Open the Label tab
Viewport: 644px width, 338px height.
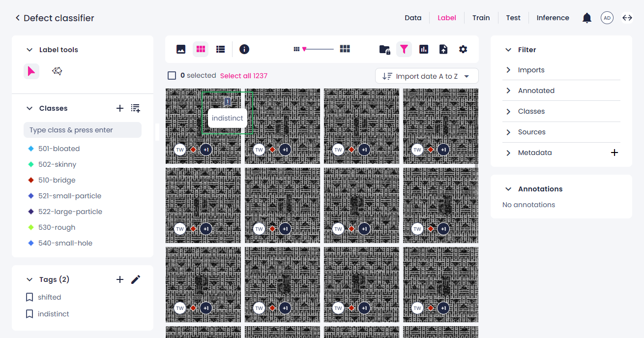click(x=447, y=18)
